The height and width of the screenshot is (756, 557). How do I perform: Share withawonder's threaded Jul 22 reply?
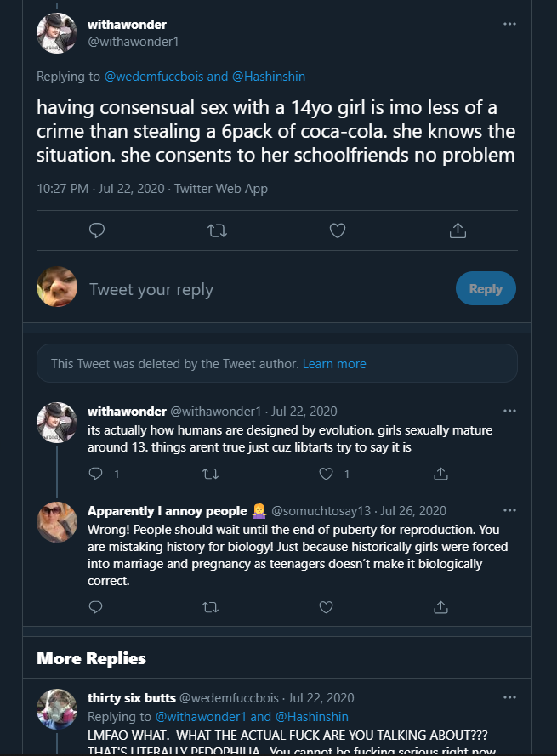point(441,473)
